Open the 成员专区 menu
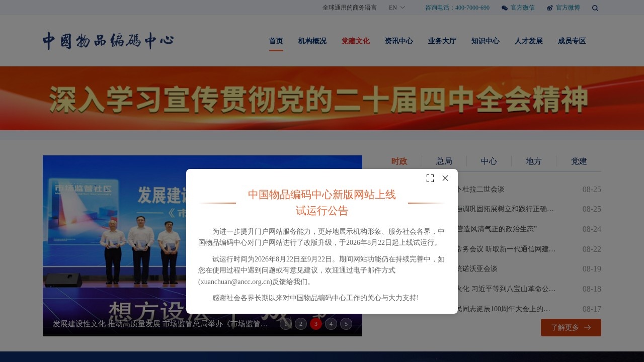Screen dimensions: 644x362 pos(572,41)
